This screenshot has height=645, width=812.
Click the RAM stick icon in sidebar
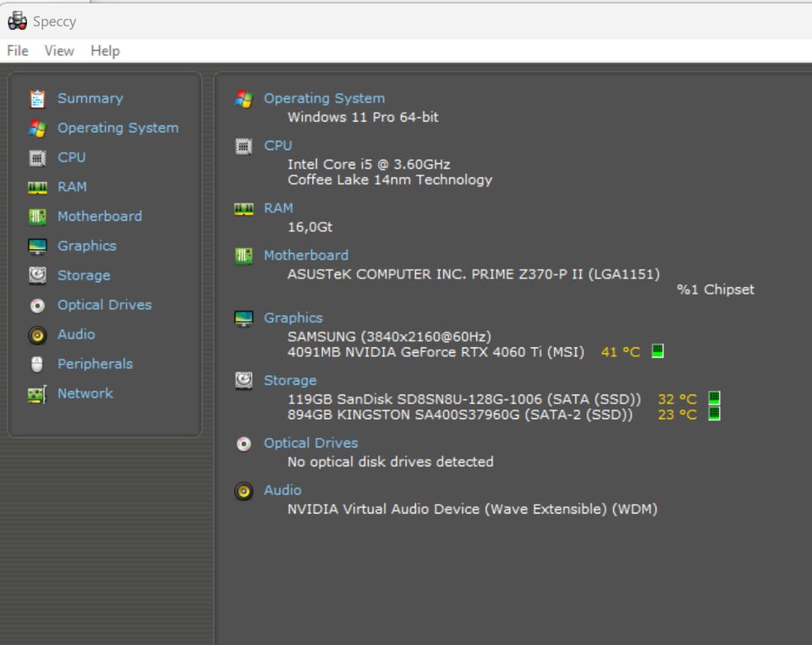tap(37, 187)
